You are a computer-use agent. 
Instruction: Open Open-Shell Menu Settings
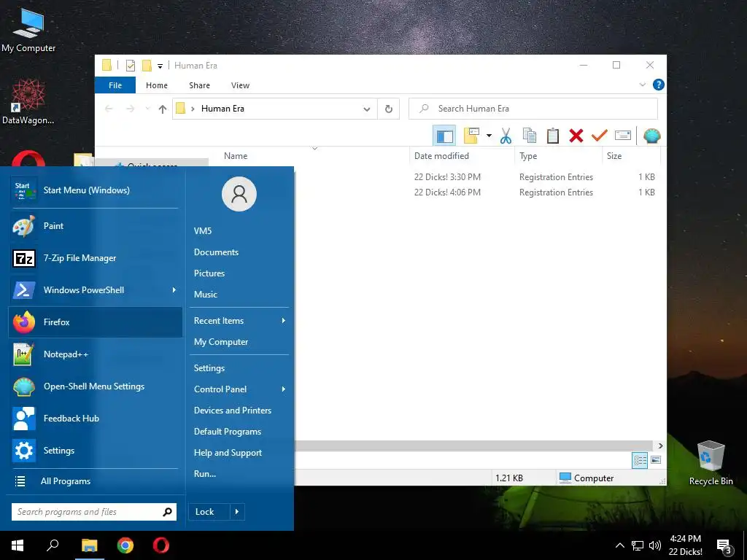pyautogui.click(x=96, y=386)
